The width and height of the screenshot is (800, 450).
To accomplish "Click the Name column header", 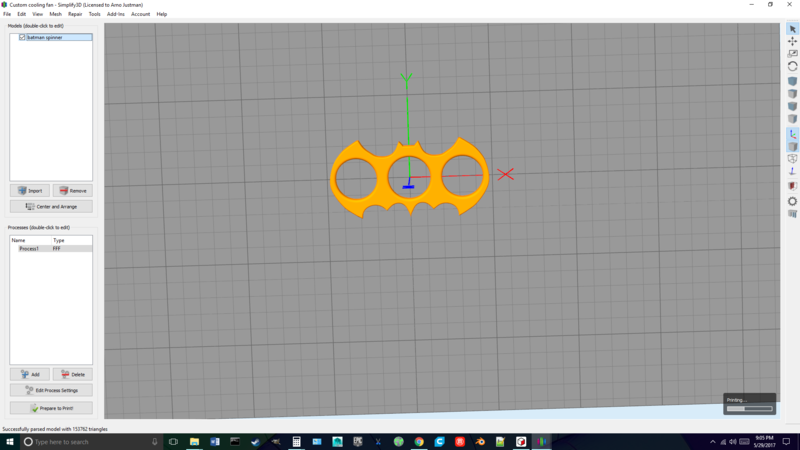I will pos(18,240).
